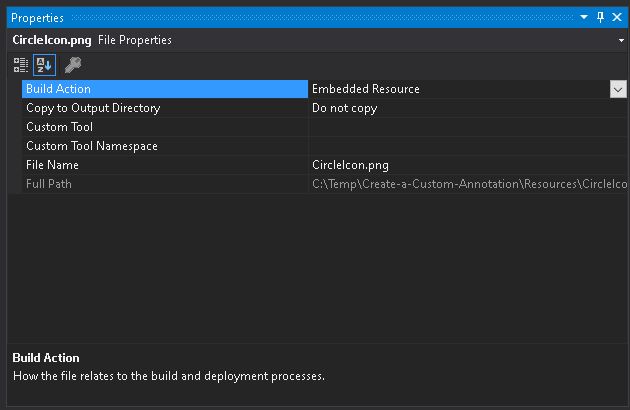Open the Build Action dropdown arrow
Viewport: 630px width, 410px height.
coord(618,89)
